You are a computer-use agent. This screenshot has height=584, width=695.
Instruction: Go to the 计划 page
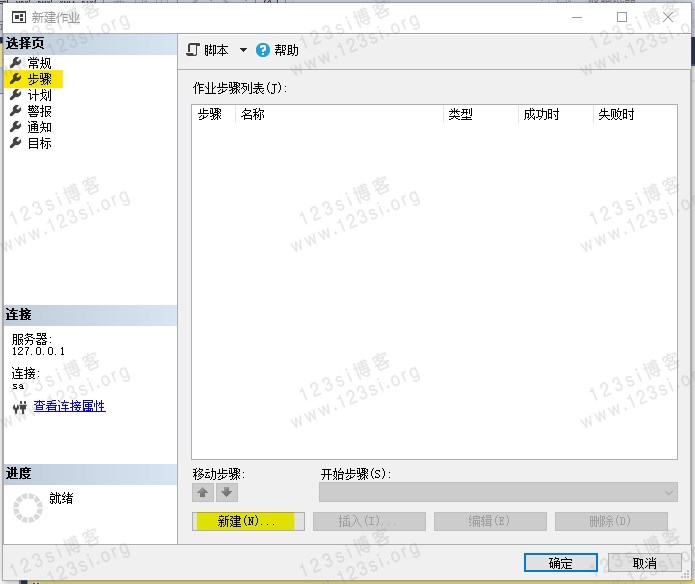click(39, 95)
